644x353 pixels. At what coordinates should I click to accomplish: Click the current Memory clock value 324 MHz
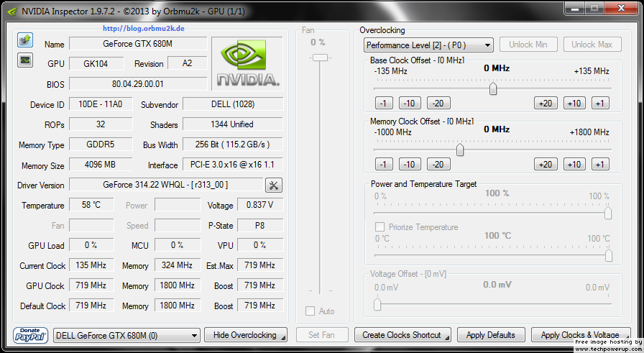[178, 265]
